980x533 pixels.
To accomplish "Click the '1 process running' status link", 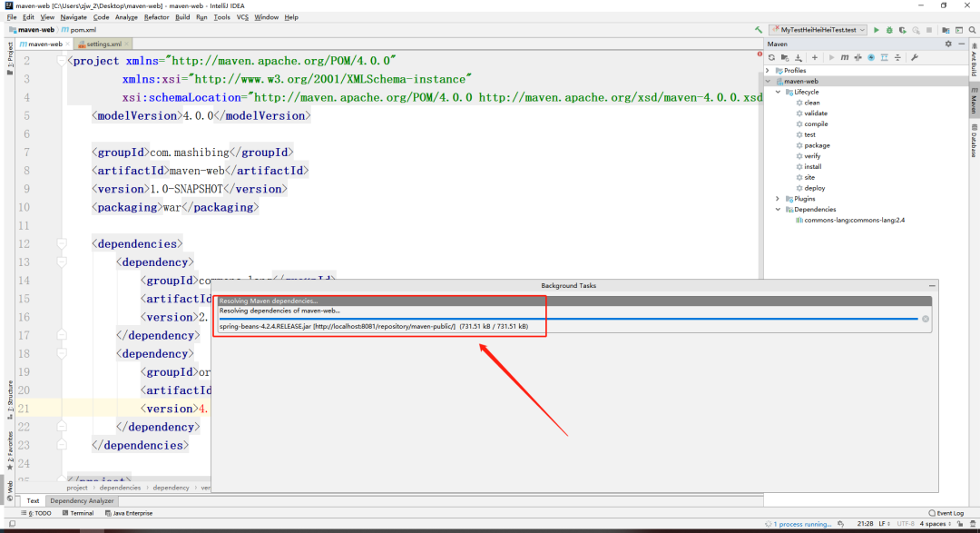I will pos(802,524).
